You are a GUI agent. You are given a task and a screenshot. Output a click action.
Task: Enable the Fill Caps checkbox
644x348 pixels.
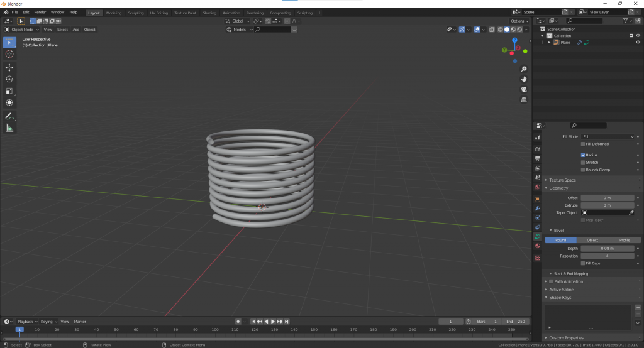tap(583, 263)
